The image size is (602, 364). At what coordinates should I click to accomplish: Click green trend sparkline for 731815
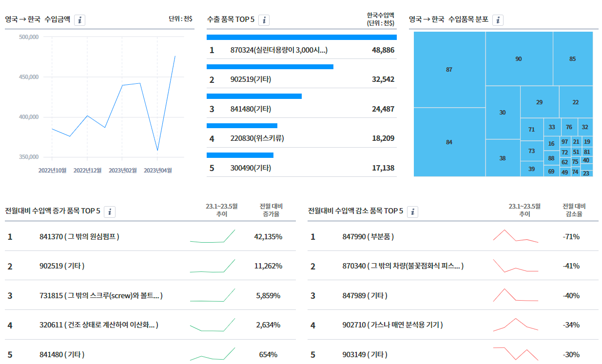[x=213, y=295]
